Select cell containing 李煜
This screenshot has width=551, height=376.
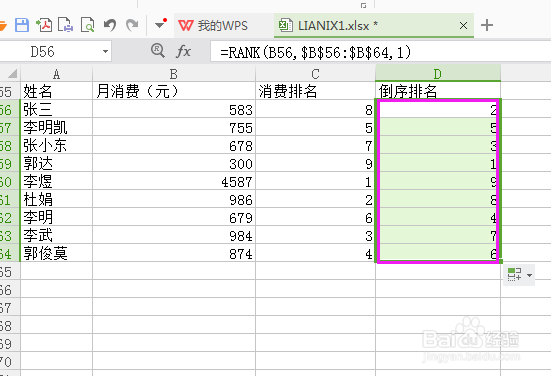57,181
